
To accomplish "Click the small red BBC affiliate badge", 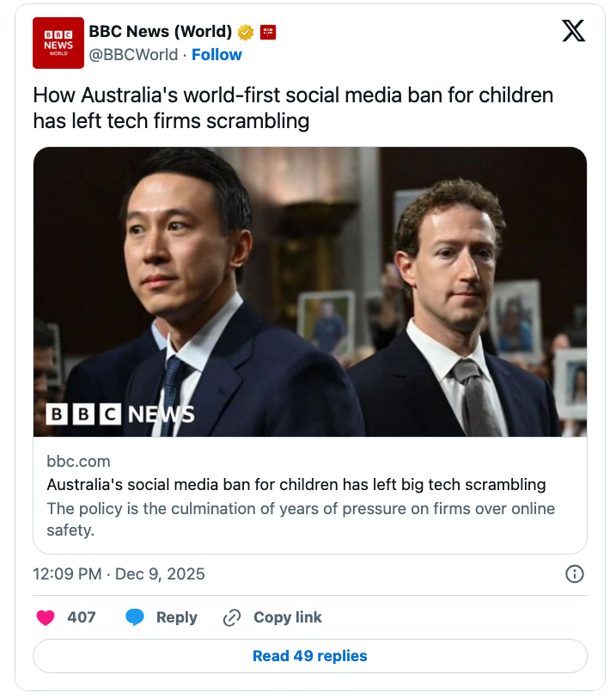I will click(x=269, y=33).
